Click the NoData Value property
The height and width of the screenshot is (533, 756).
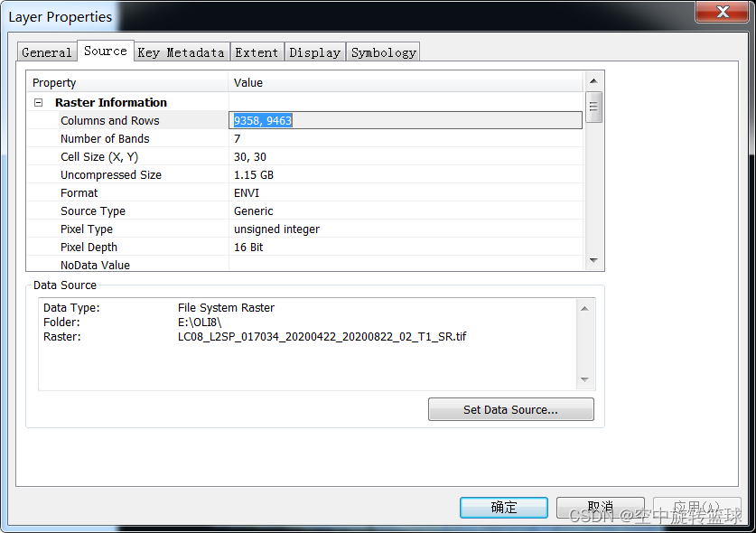coord(95,266)
